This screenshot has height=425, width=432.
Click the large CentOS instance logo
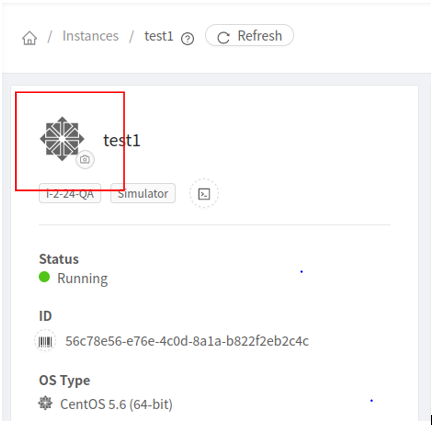point(62,139)
